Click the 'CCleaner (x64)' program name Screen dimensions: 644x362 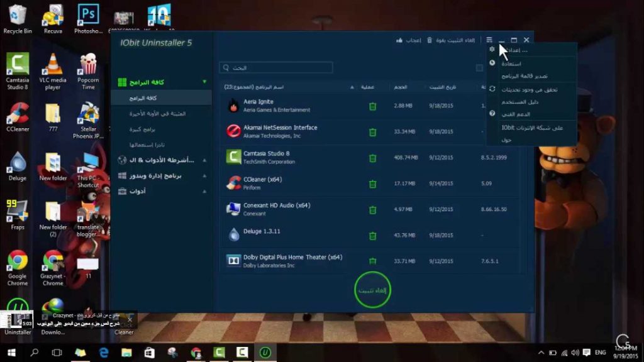point(262,179)
